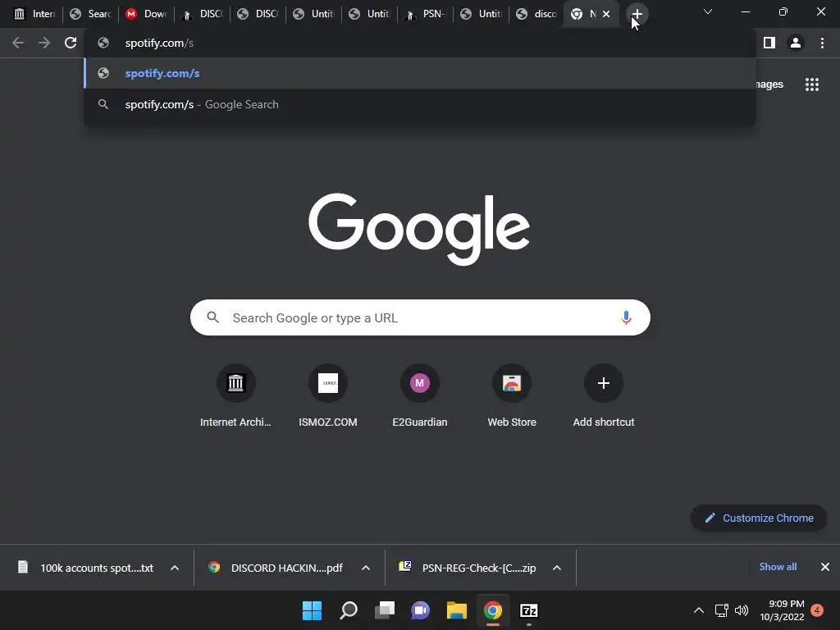Open Chrome three-dot menu
840x630 pixels.
[822, 43]
